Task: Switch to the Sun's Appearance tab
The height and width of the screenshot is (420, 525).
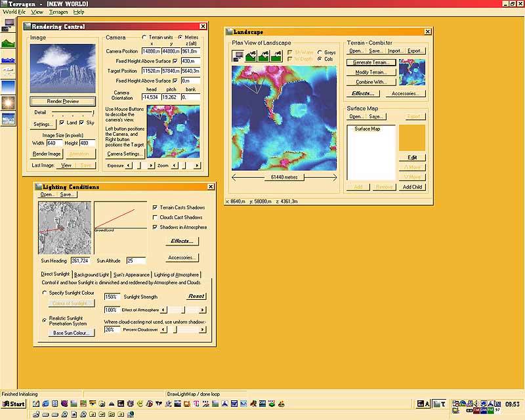Action: [131, 274]
